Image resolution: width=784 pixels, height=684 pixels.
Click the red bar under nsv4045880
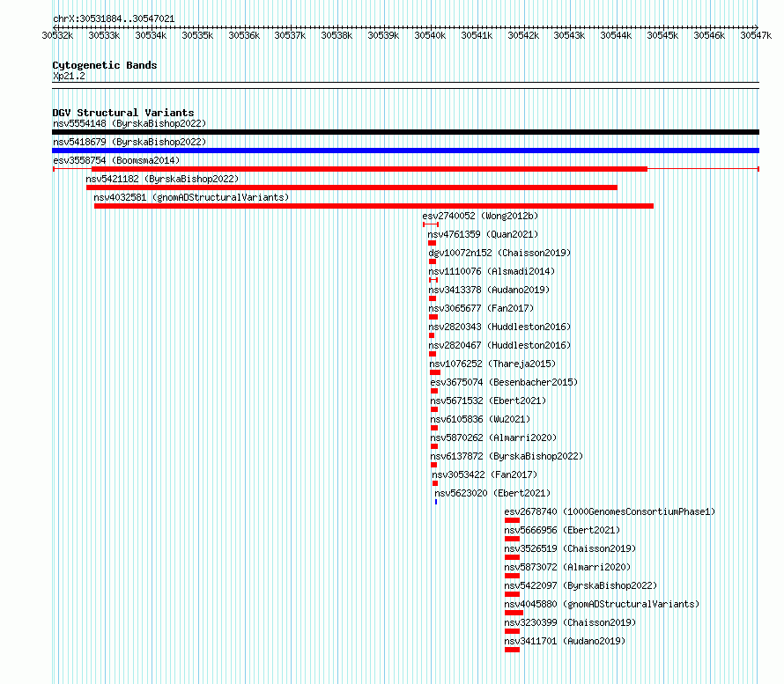[514, 613]
